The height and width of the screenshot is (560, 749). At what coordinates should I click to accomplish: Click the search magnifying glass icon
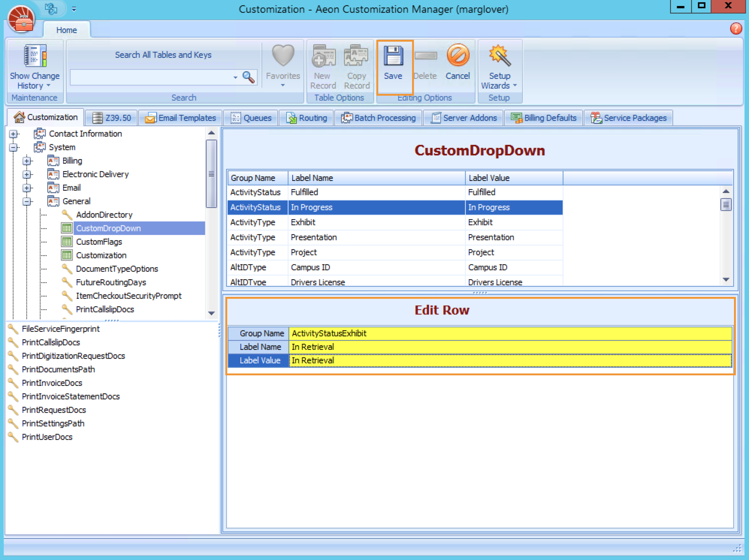pyautogui.click(x=248, y=77)
